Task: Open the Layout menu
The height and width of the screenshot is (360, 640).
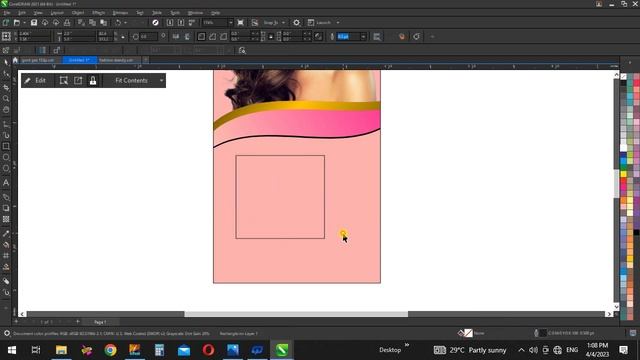Action: click(x=57, y=13)
